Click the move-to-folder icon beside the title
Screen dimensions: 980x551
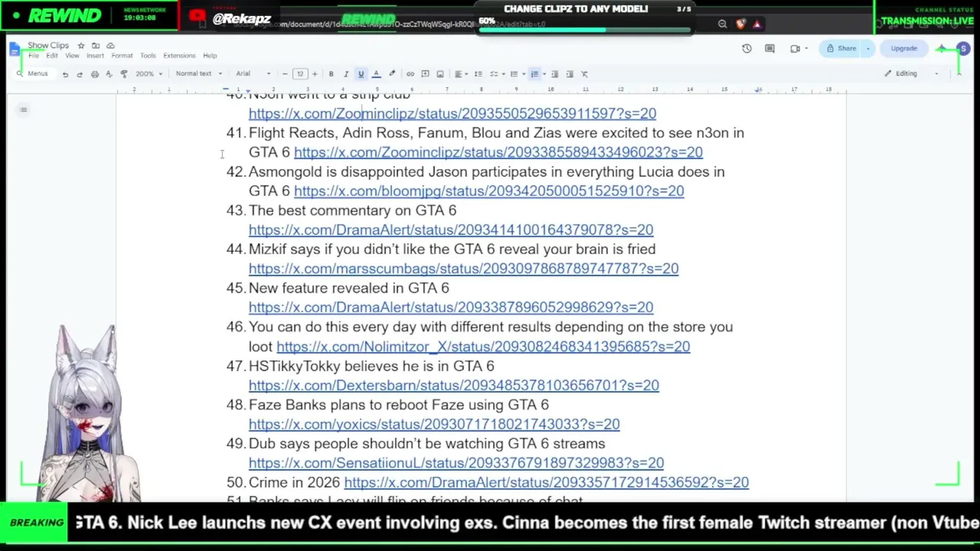96,46
